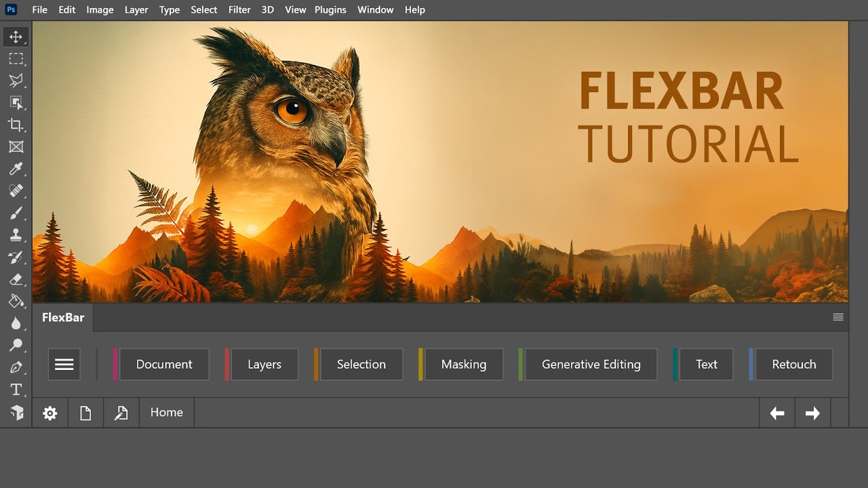Select the Dodge tool
Image resolution: width=868 pixels, height=488 pixels.
(16, 345)
